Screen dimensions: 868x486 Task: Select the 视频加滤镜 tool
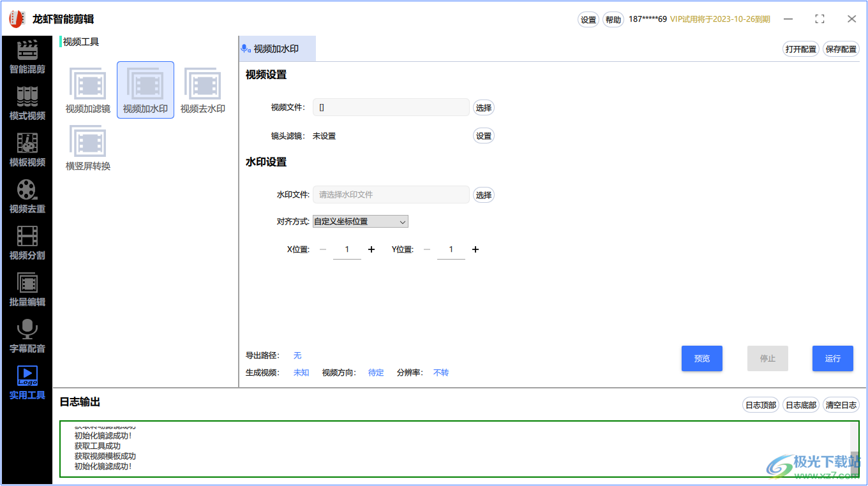[87, 89]
